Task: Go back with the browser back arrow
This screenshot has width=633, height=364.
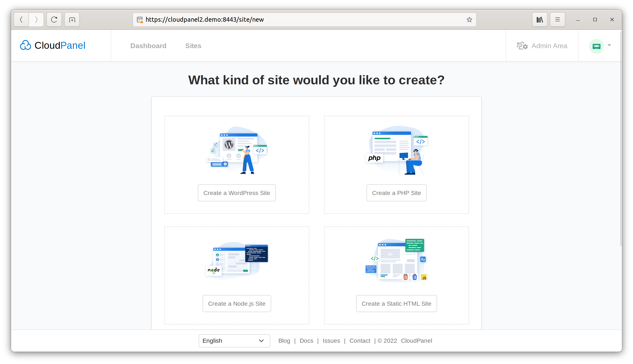Action: coord(22,20)
